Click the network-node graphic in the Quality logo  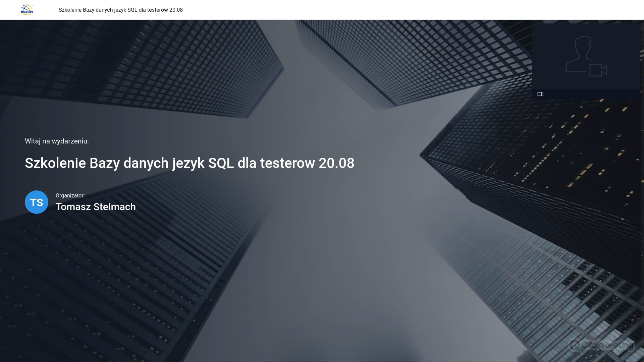click(27, 7)
